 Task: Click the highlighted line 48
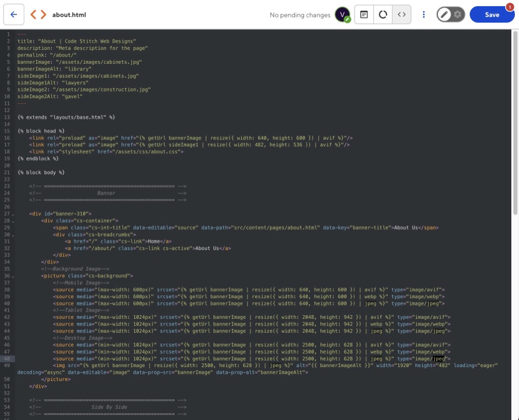point(208,358)
